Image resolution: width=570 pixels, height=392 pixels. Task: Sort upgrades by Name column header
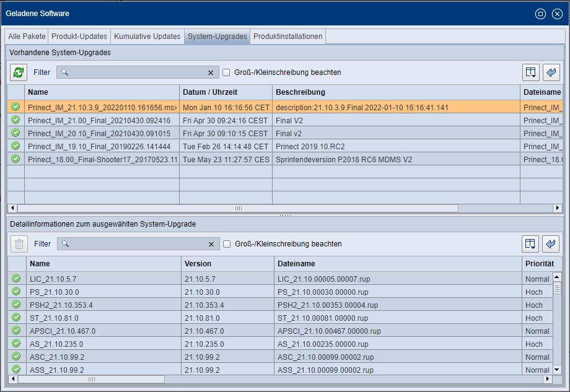coord(102,92)
